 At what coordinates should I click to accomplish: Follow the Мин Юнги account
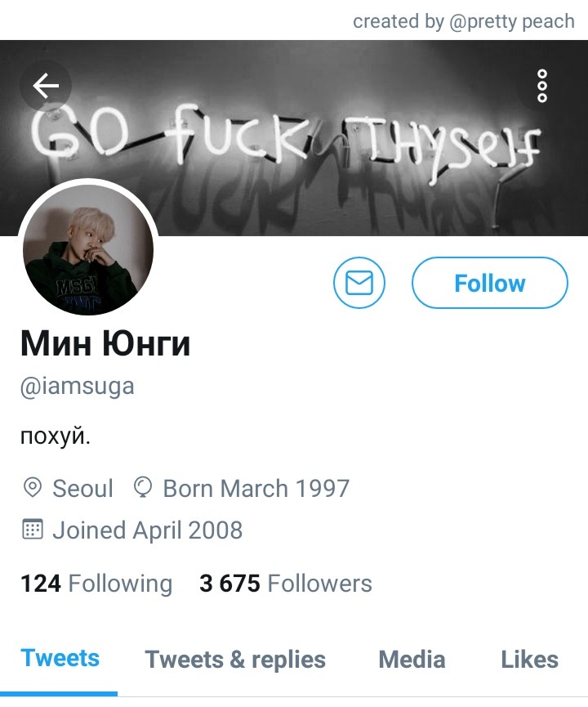(490, 283)
